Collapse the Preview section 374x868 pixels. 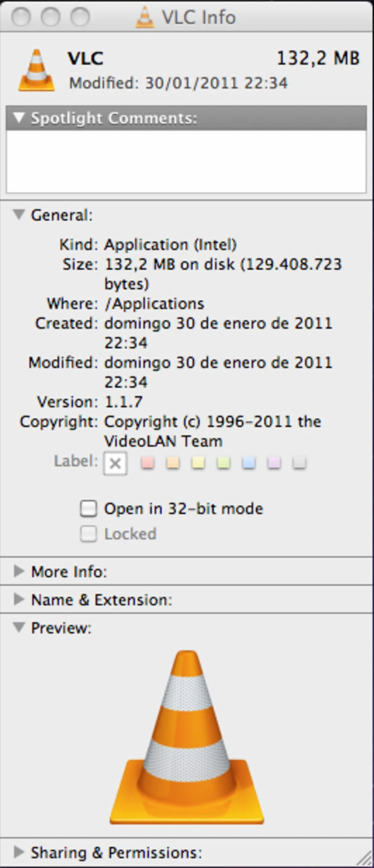pyautogui.click(x=19, y=627)
